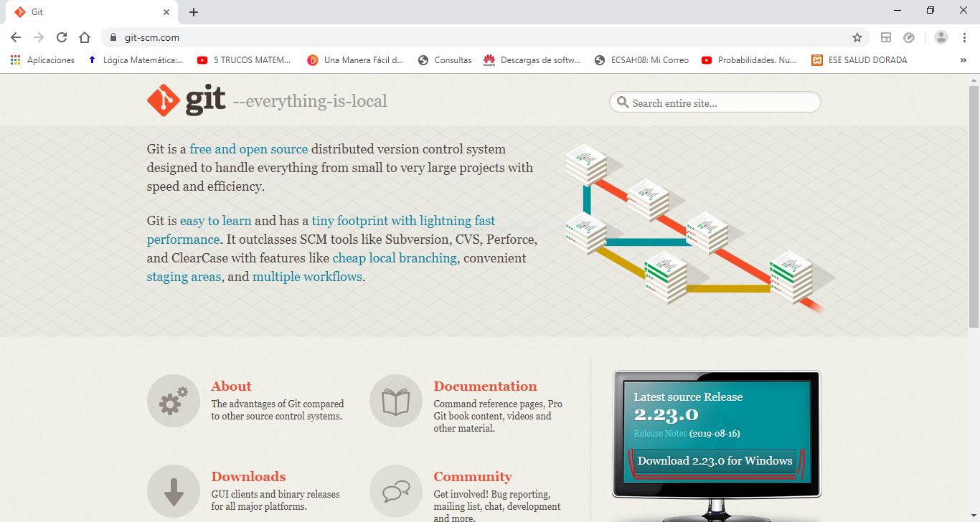
Task: Click the padlock site info icon
Action: [x=113, y=37]
